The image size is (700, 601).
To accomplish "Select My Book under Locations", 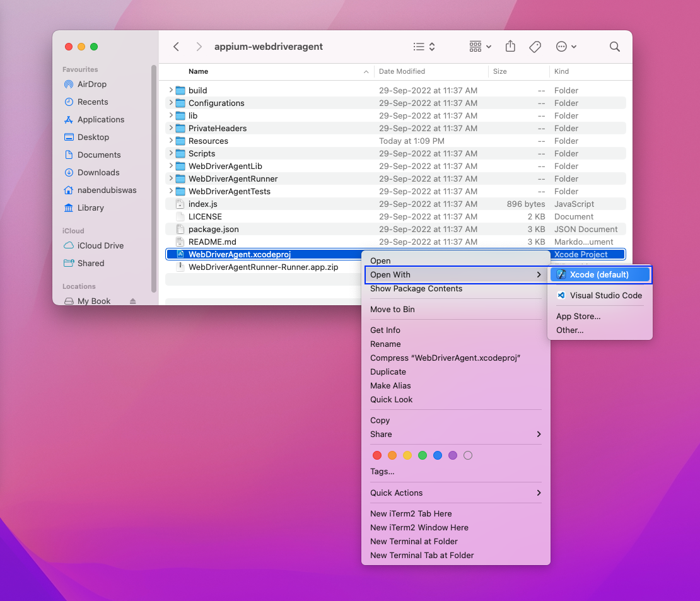I will point(94,301).
